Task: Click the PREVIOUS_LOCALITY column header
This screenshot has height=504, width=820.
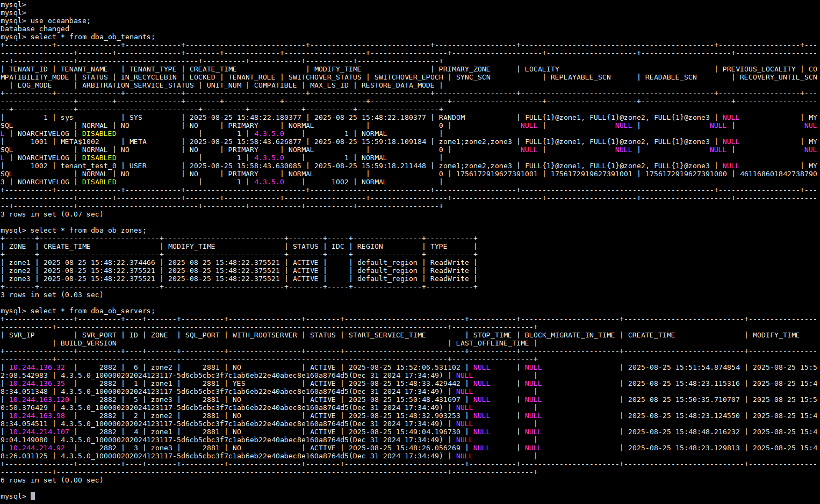Action: point(759,69)
